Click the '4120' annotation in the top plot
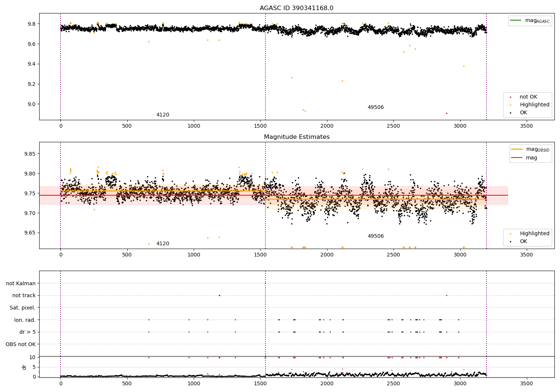Viewport: 560px width, 392px height. coord(163,115)
